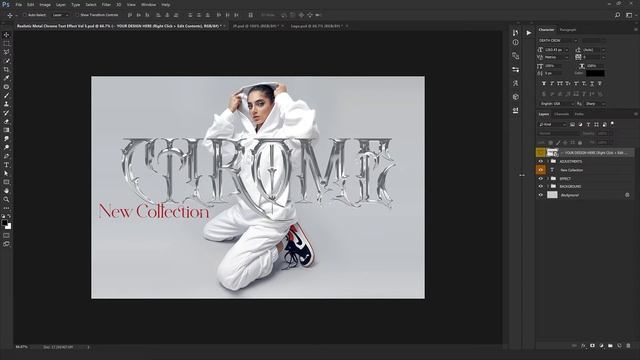Hide the BACKGROUND group
640x360 pixels.
(541, 187)
